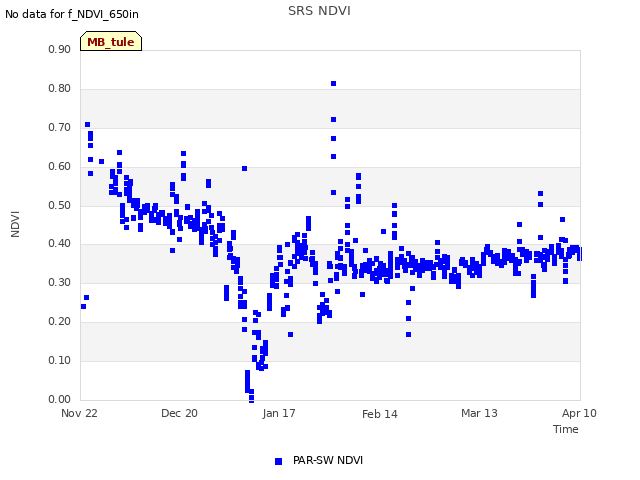Image resolution: width=640 pixels, height=480 pixels.
Task: Click the Dec 20 x-axis label
Action: [179, 413]
